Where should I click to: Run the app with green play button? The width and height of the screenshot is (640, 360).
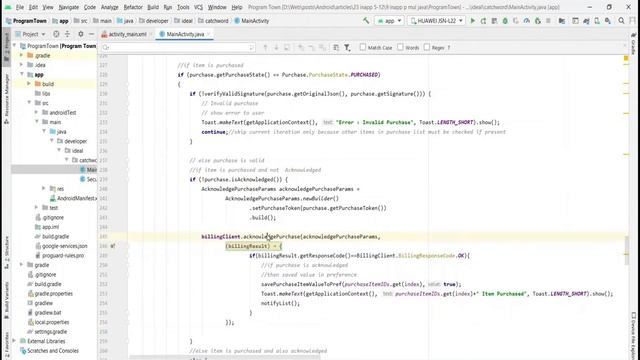tap(473, 20)
